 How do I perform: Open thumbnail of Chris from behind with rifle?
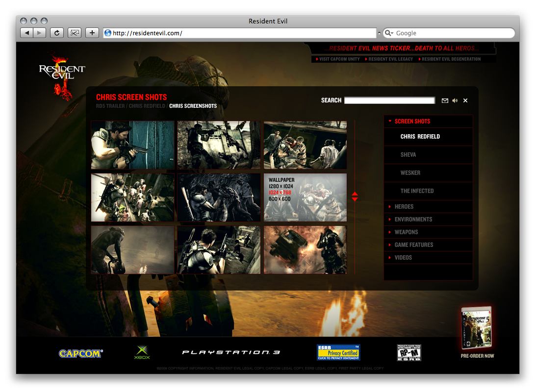(219, 249)
